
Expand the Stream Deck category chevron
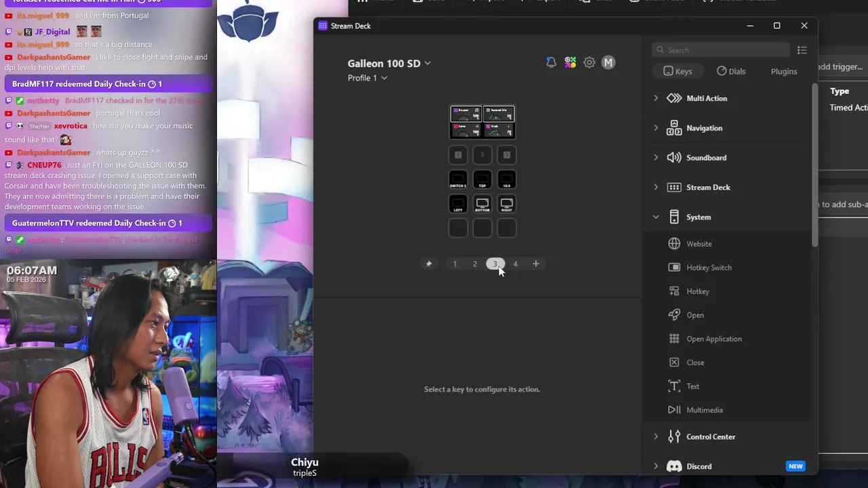656,188
